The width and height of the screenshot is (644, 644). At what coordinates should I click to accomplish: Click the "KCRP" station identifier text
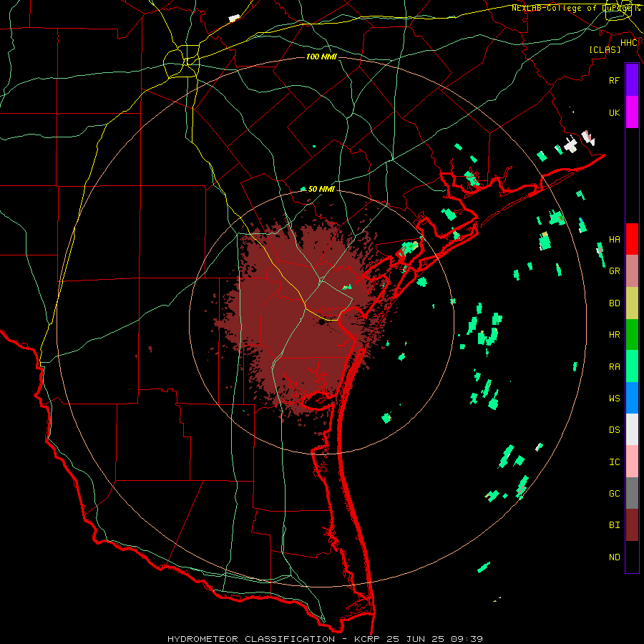click(365, 639)
